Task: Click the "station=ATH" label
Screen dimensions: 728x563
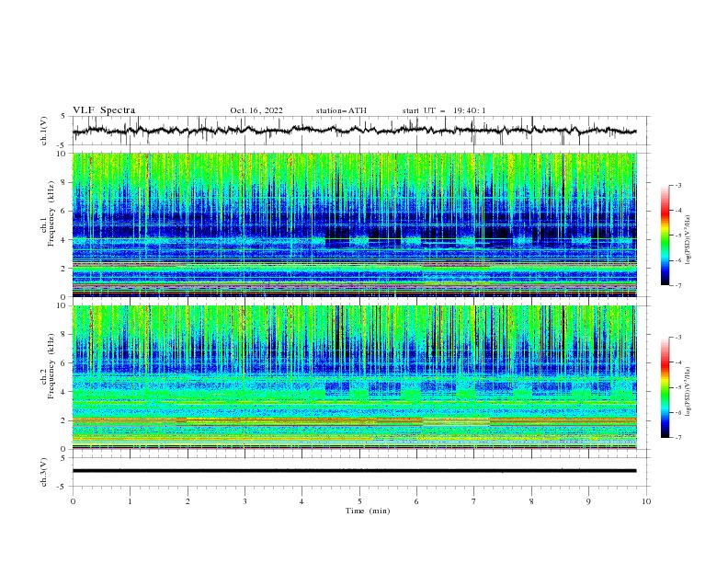Action: point(341,110)
